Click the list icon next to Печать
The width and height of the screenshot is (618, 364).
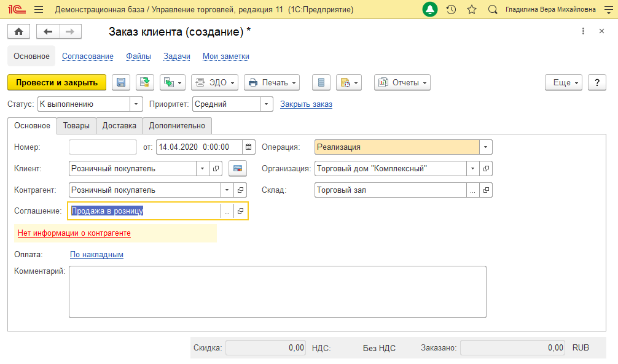coord(321,82)
